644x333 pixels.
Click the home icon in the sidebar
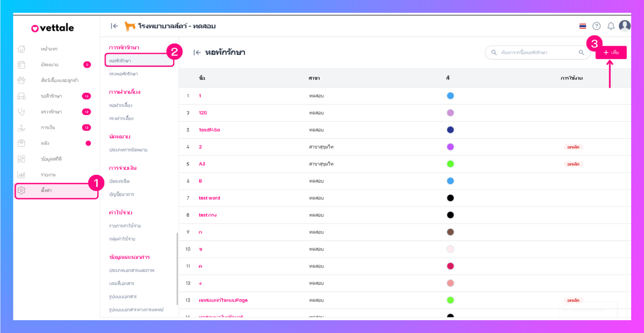point(21,49)
